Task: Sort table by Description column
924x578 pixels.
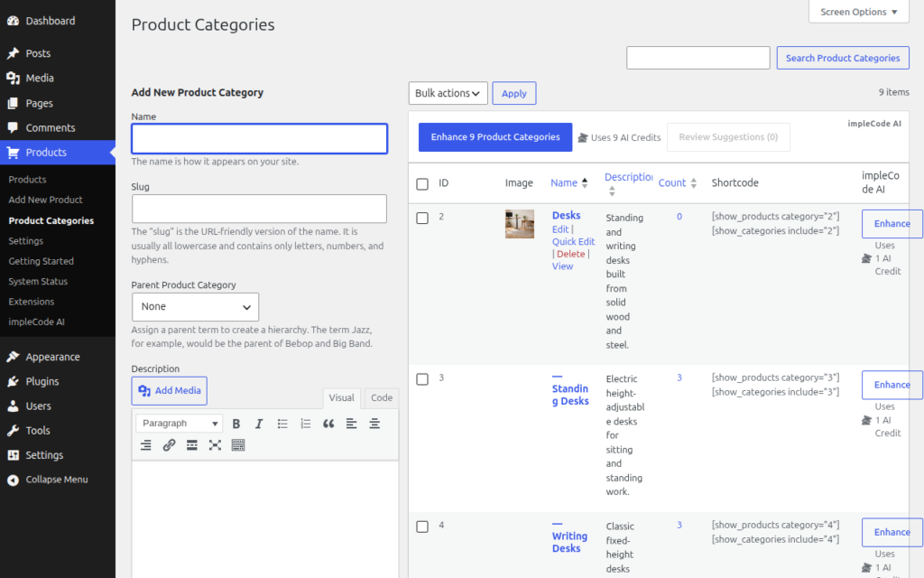Action: pyautogui.click(x=628, y=183)
